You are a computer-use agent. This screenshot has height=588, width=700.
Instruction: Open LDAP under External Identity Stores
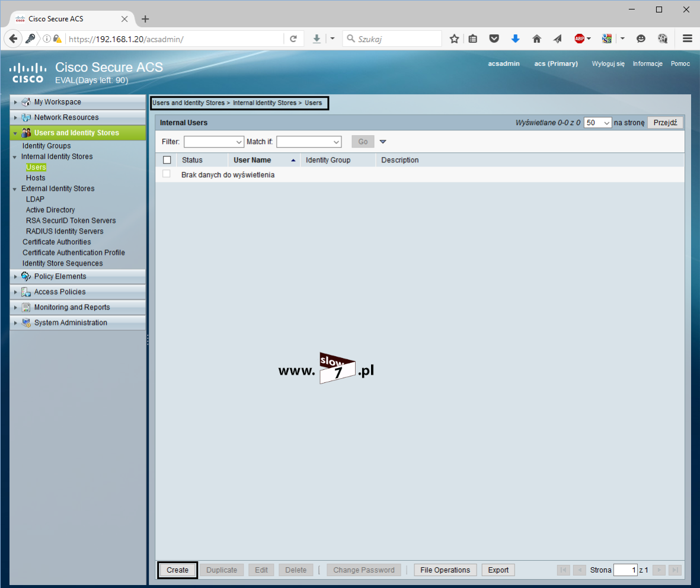36,199
